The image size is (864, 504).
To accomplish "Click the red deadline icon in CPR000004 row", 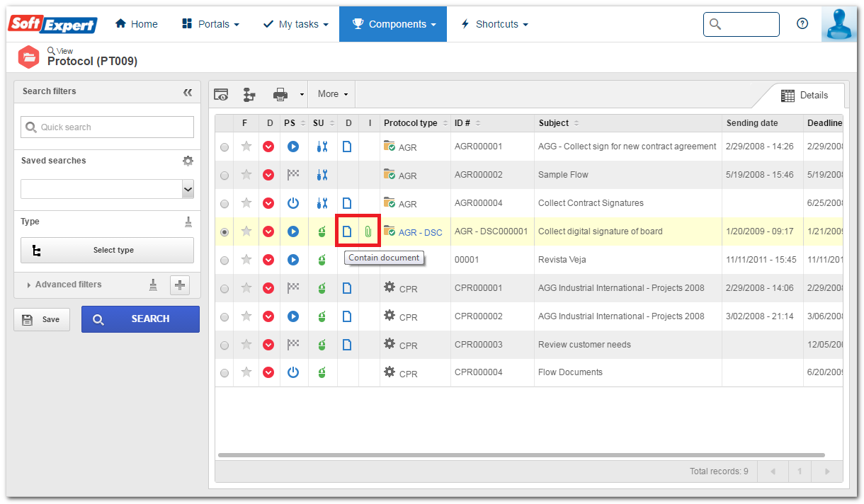I will [268, 373].
